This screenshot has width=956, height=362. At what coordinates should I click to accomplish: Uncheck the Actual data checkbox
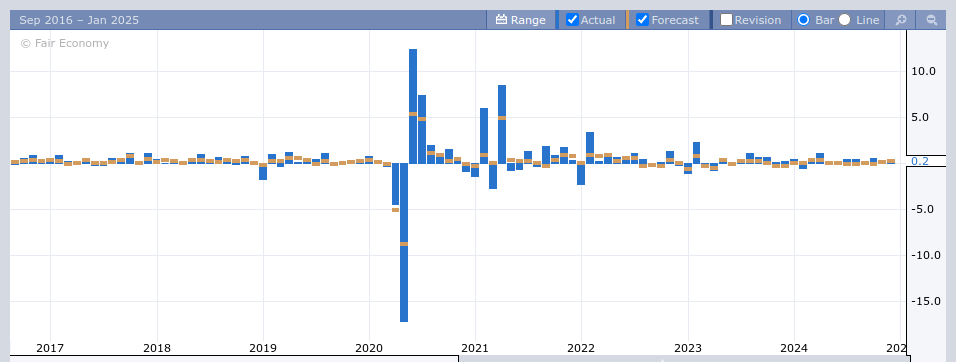[x=572, y=20]
